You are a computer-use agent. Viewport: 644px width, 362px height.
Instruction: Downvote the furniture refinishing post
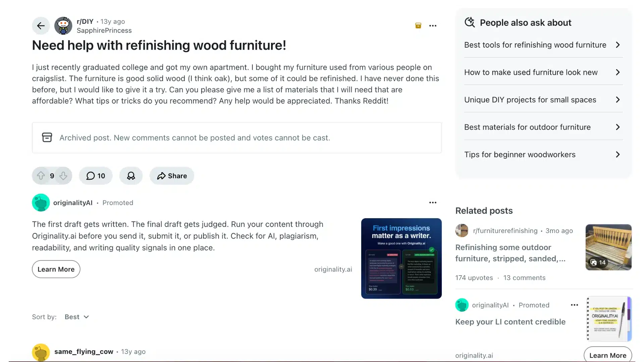pyautogui.click(x=63, y=176)
